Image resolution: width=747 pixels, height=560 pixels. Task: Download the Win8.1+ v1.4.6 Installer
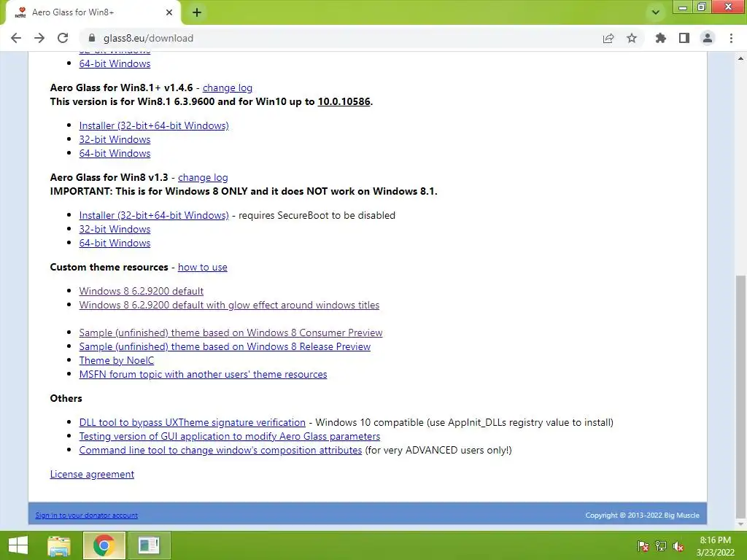(x=154, y=125)
